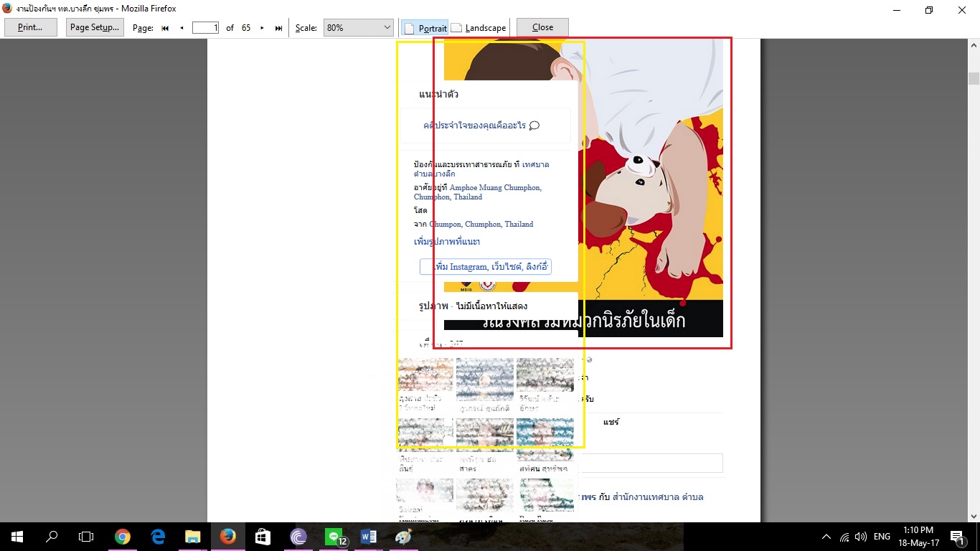980x551 pixels.
Task: Open File Explorer from the taskbar
Action: pos(193,537)
